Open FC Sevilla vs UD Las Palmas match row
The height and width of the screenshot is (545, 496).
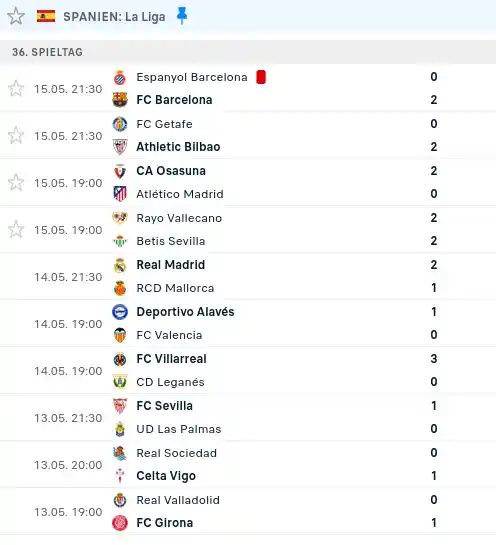point(248,417)
